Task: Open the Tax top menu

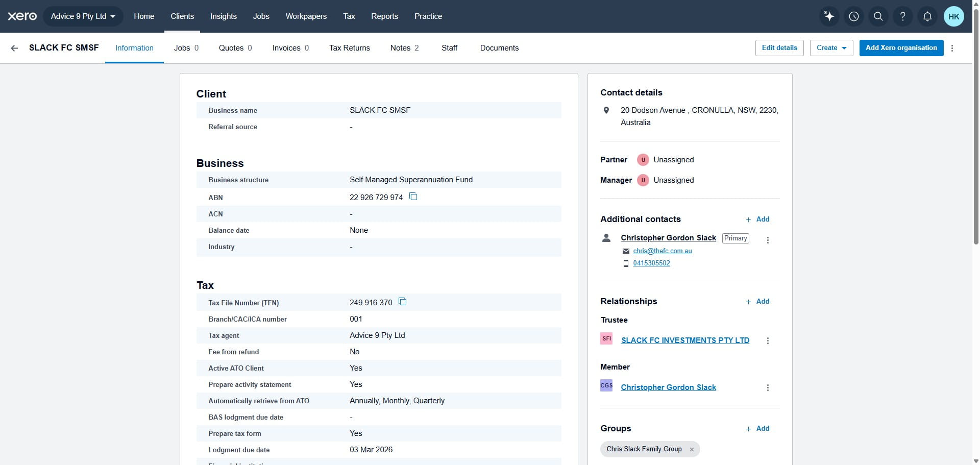Action: (349, 16)
